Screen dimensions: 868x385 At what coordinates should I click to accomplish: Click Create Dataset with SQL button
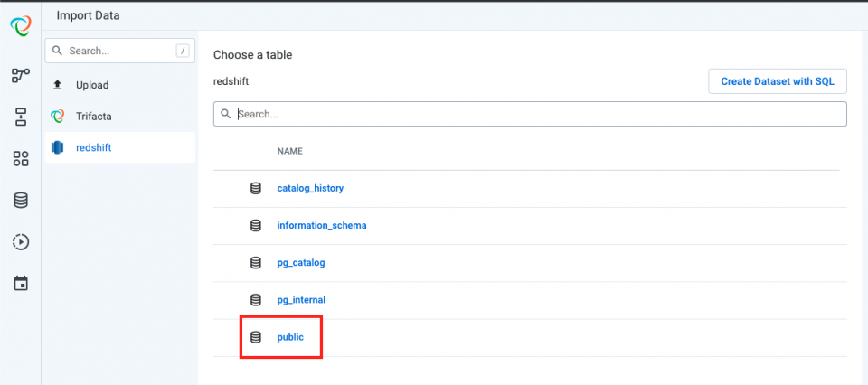(x=778, y=81)
